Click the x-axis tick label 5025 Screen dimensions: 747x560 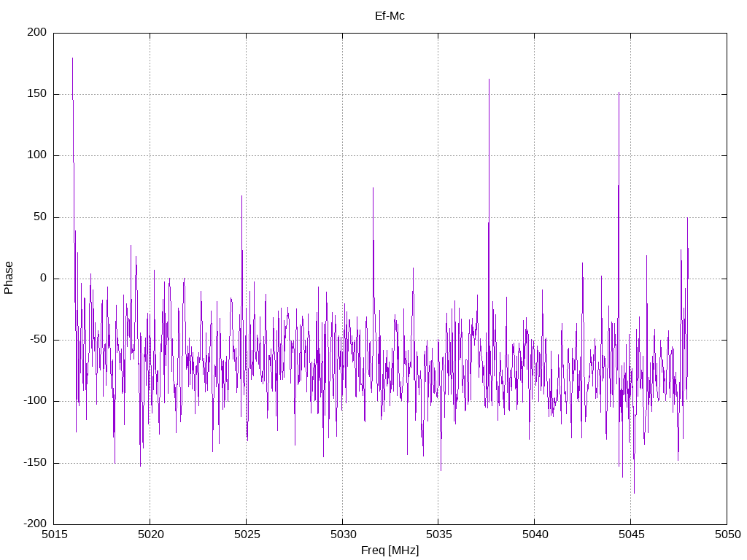click(247, 534)
